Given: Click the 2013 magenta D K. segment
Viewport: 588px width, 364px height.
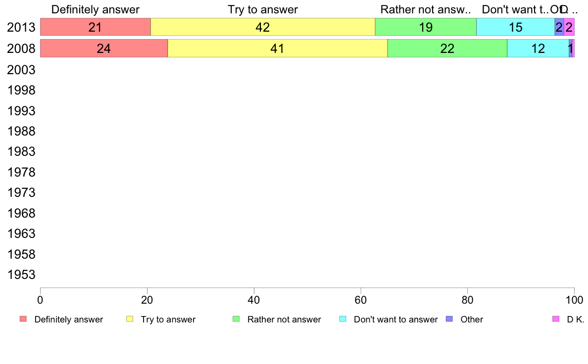Looking at the screenshot, I should [569, 27].
